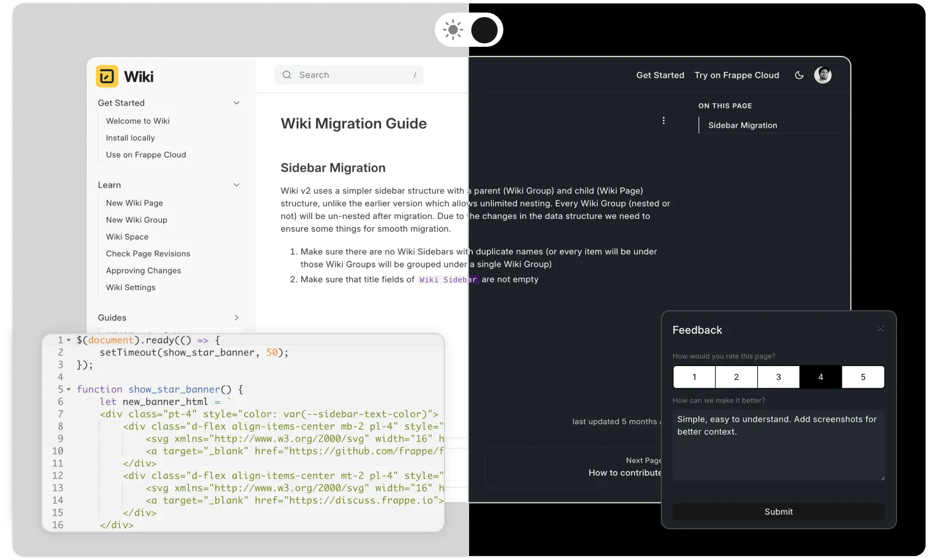
Task: Submit the page feedback
Action: tap(778, 512)
